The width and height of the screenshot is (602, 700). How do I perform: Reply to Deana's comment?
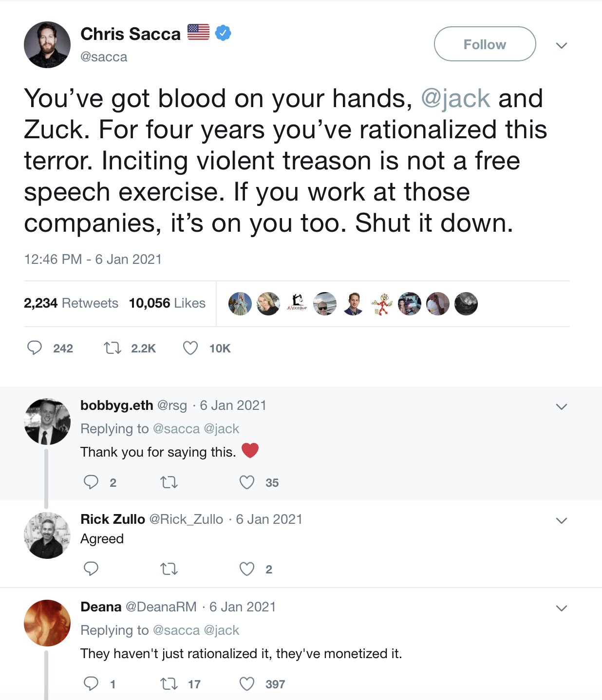(x=91, y=684)
